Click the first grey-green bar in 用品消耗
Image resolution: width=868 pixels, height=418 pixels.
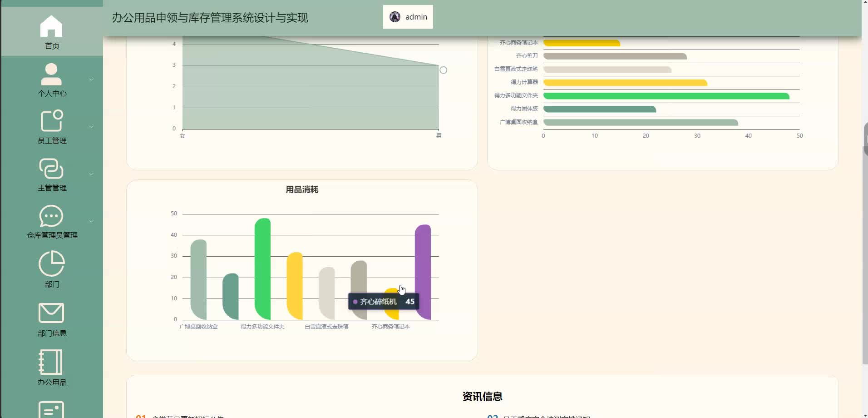tap(198, 279)
